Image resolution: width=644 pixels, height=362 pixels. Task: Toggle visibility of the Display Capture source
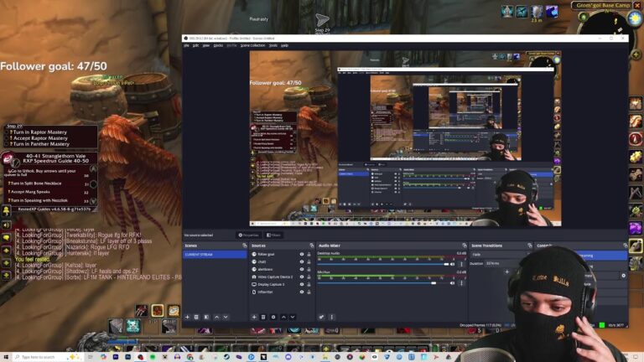[x=302, y=284]
